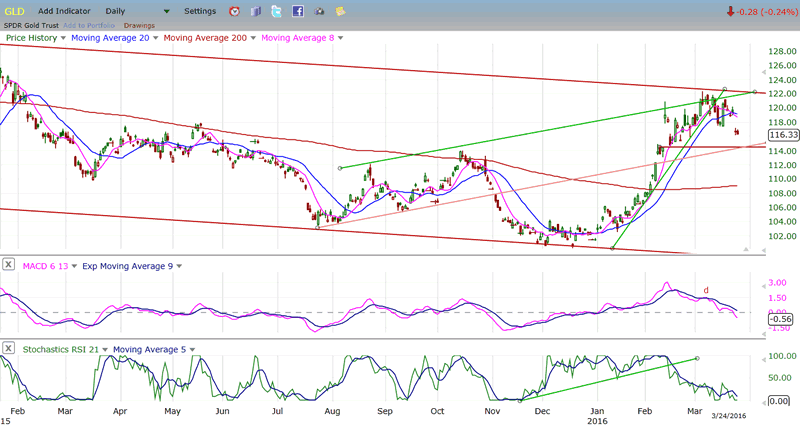Click the camera snapshot icon
This screenshot has height=426, width=800.
319,11
